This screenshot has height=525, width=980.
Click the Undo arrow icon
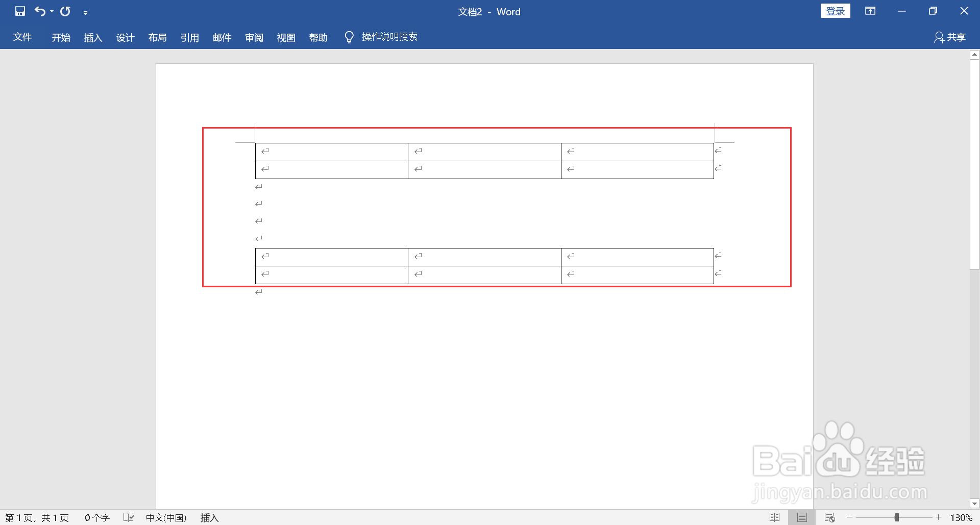point(40,11)
